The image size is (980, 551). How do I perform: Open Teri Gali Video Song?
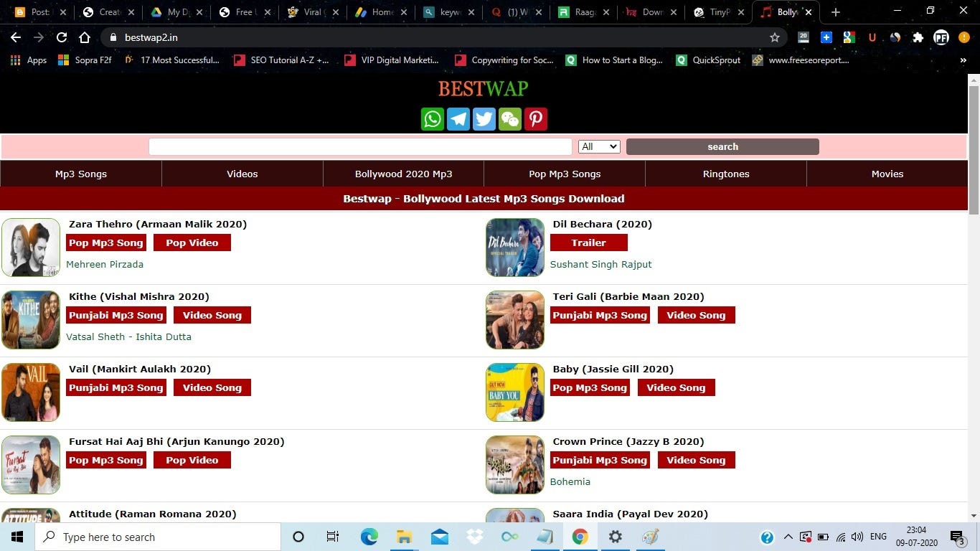coord(696,315)
